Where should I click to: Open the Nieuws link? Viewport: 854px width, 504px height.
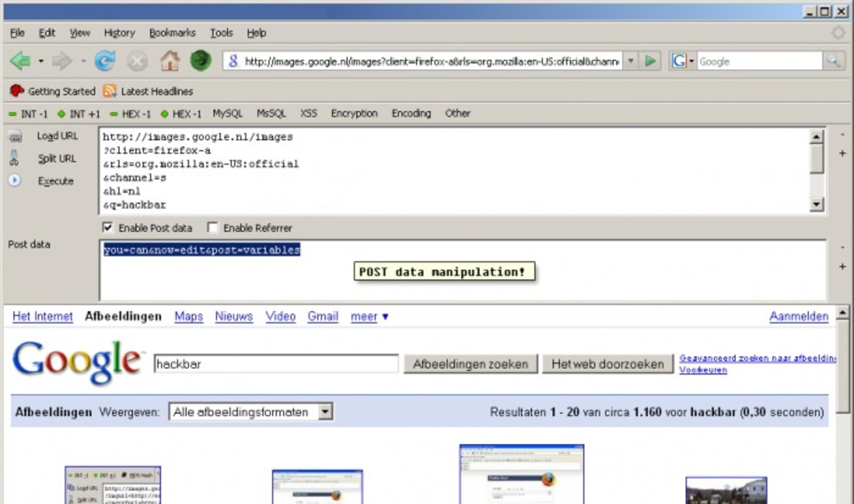click(x=234, y=316)
